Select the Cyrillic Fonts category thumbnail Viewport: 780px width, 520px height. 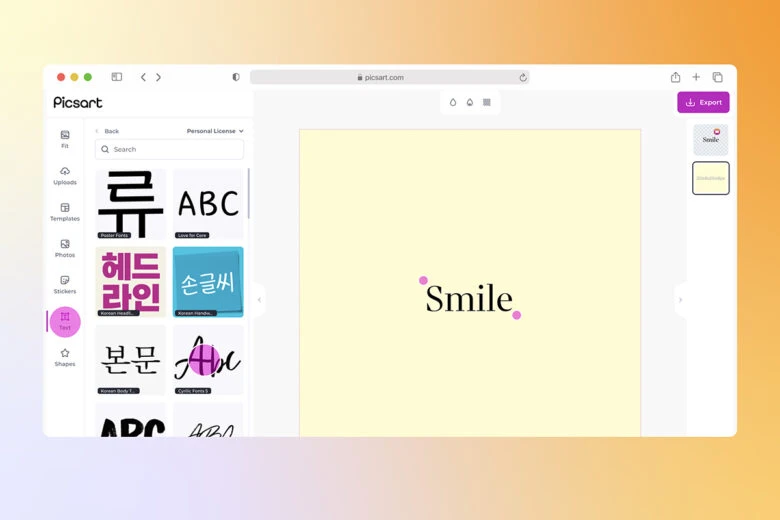[x=208, y=359]
